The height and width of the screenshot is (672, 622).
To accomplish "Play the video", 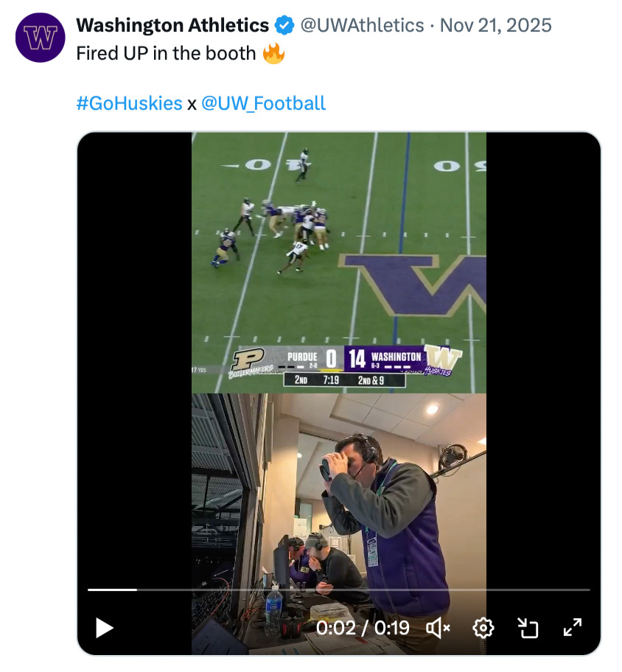I will coord(105,628).
